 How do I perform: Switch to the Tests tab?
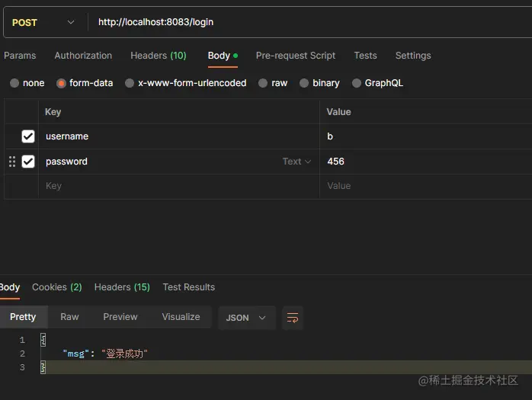pyautogui.click(x=365, y=56)
